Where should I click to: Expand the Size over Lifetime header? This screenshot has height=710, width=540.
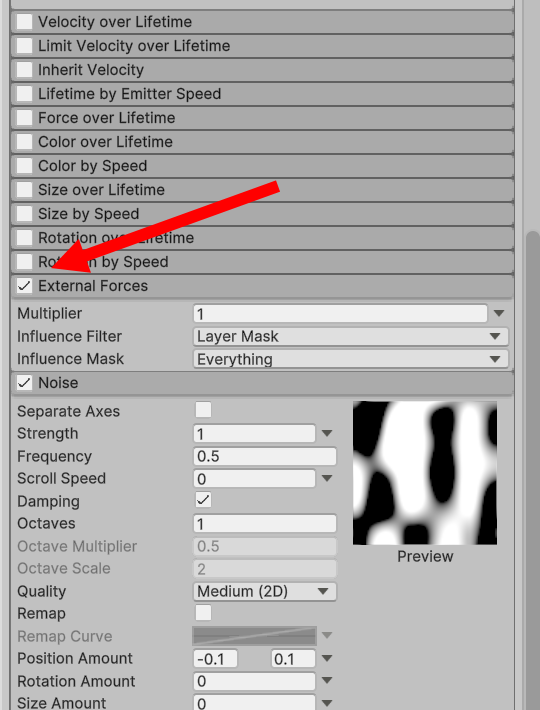[x=263, y=190]
